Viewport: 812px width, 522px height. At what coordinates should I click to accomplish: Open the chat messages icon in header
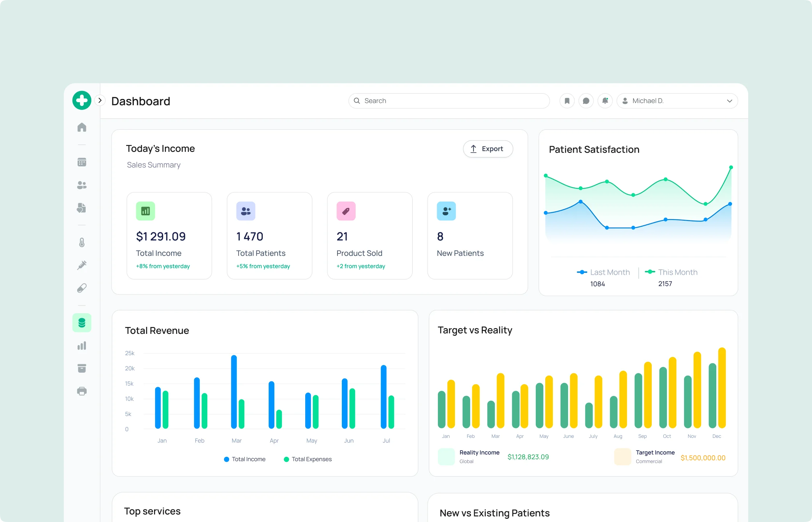tap(586, 101)
